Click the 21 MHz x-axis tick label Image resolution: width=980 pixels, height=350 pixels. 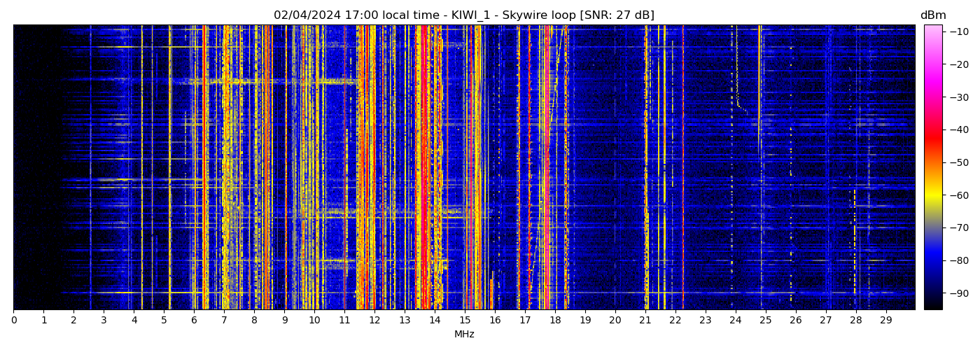645,321
